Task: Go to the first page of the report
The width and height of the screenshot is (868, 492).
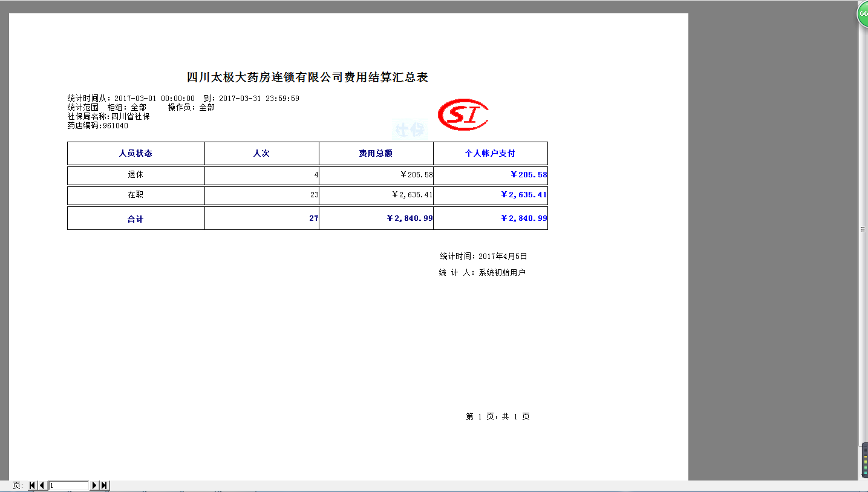Action: 32,485
